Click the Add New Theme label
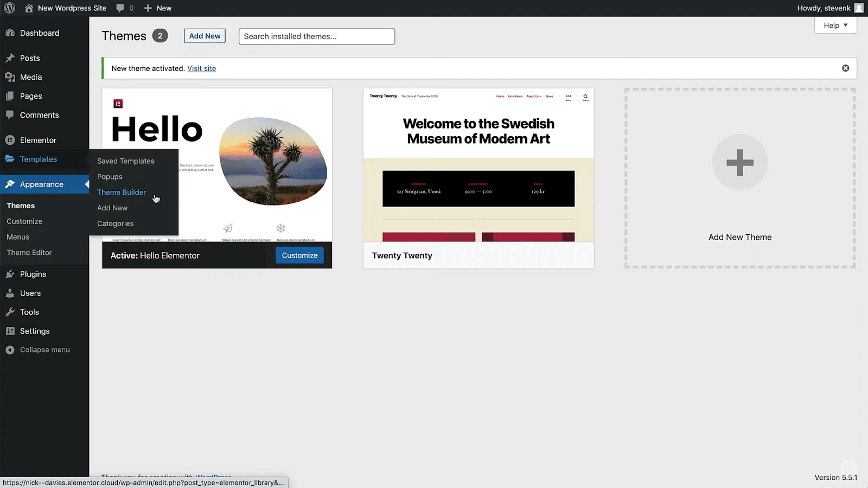 coord(740,237)
